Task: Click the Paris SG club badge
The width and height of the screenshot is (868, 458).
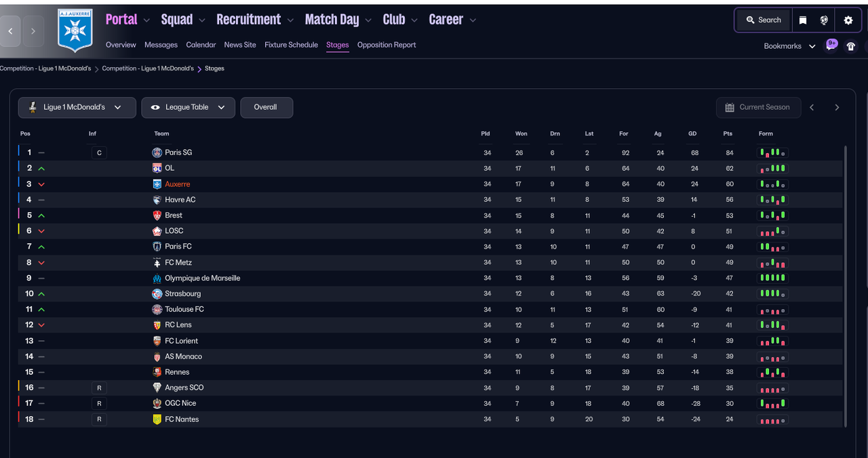Action: tap(157, 152)
